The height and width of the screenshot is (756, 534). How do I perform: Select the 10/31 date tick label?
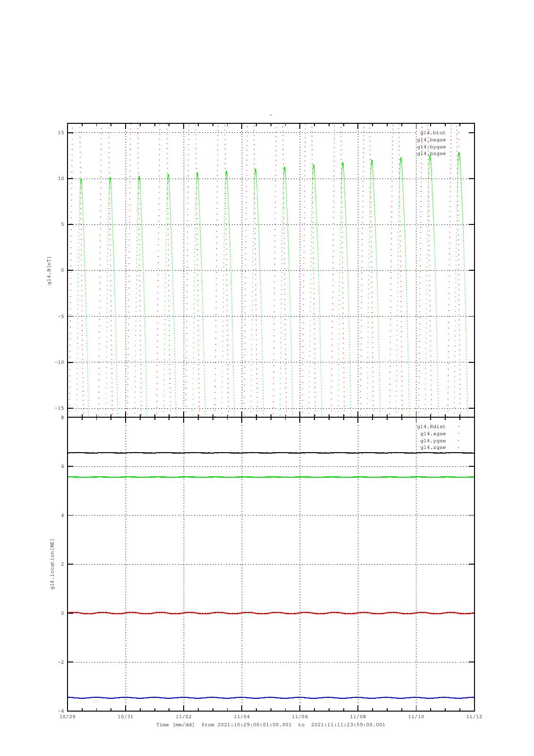[x=126, y=717]
